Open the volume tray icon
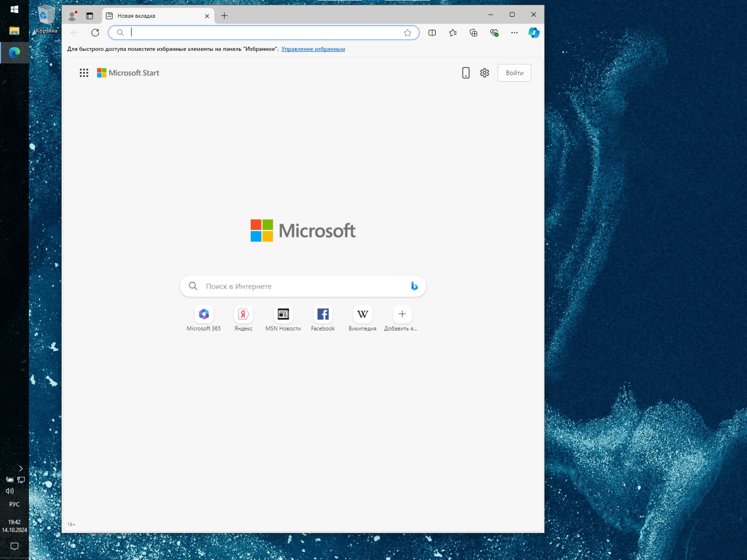This screenshot has height=560, width=747. pos(9,491)
